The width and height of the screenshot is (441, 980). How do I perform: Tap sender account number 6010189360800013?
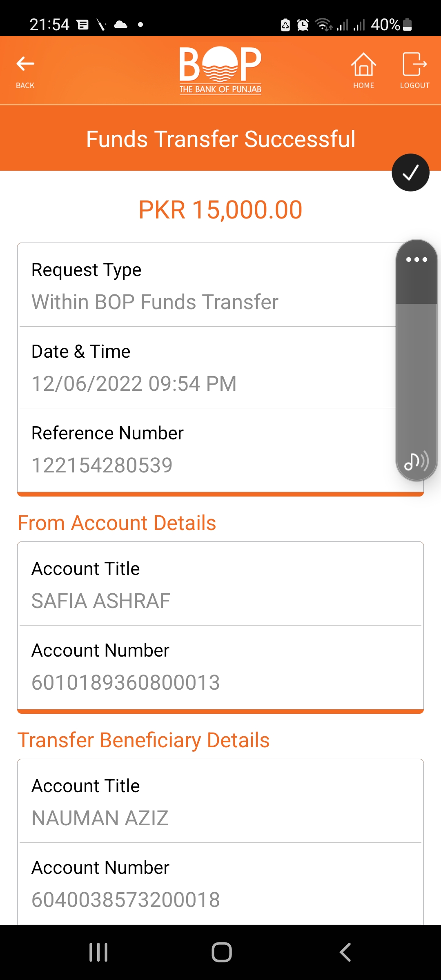click(x=126, y=683)
